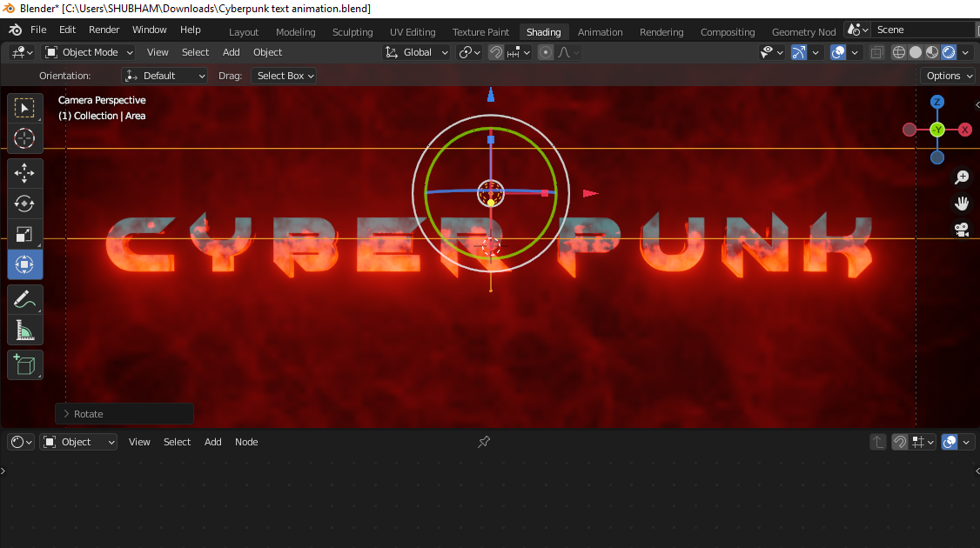Click the green Y axis on the navigation gizmo
980x548 pixels.
pyautogui.click(x=936, y=129)
